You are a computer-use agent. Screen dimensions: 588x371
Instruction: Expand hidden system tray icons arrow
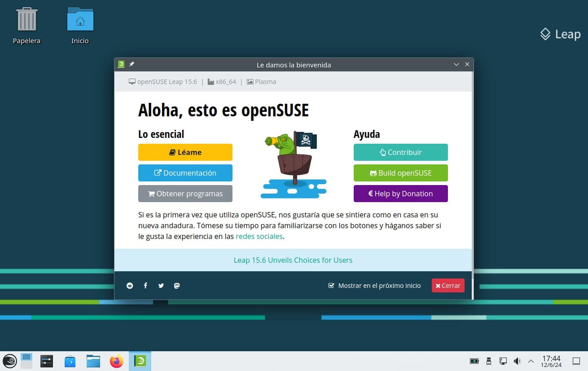click(531, 361)
